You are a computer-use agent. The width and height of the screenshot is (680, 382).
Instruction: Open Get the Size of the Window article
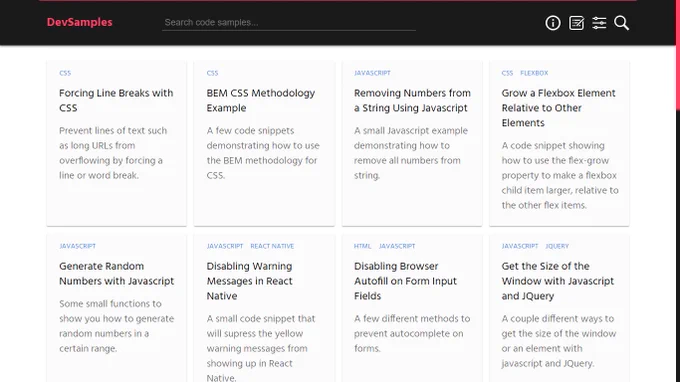(x=557, y=281)
